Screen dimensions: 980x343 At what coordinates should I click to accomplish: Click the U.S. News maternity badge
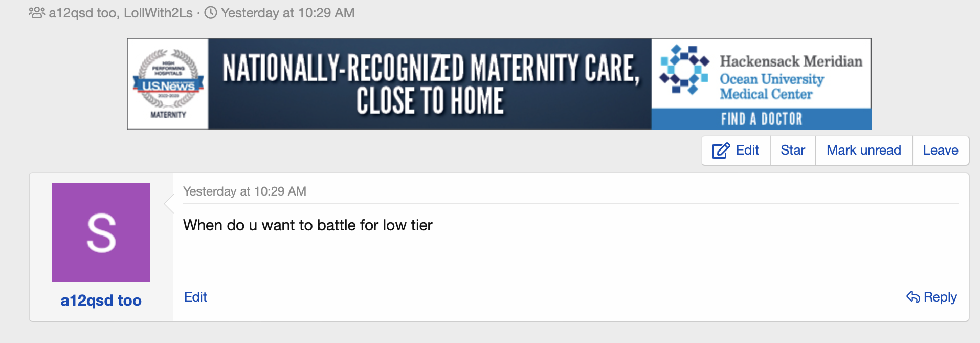point(168,84)
